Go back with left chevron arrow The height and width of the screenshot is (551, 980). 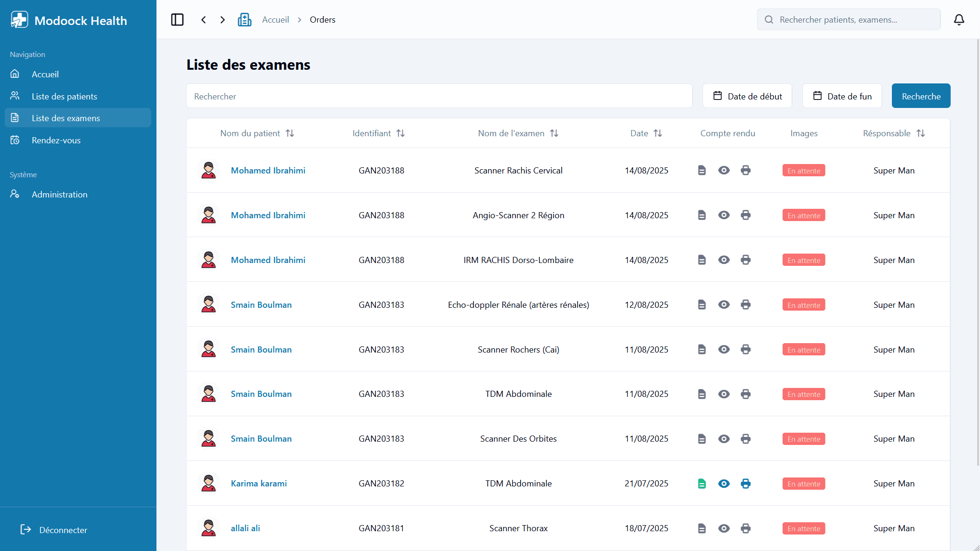coord(204,20)
